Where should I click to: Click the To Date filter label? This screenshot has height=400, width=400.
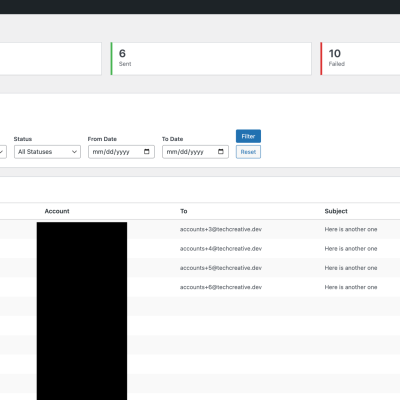pyautogui.click(x=173, y=139)
